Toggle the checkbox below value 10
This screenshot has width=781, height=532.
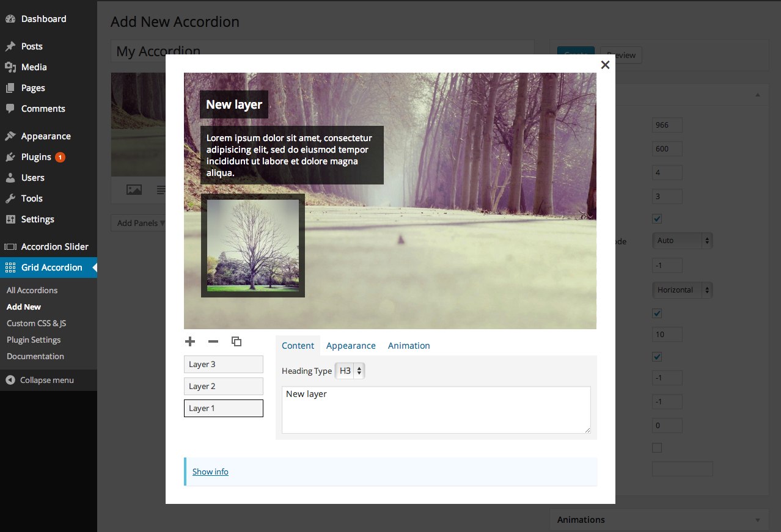657,356
